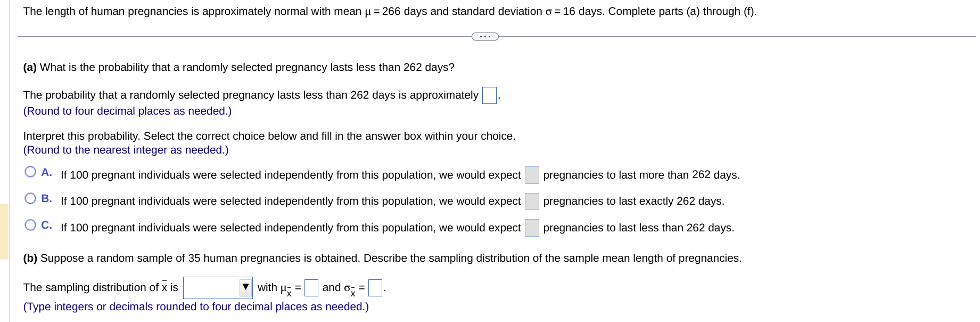Select radio button for choice C

[30, 225]
